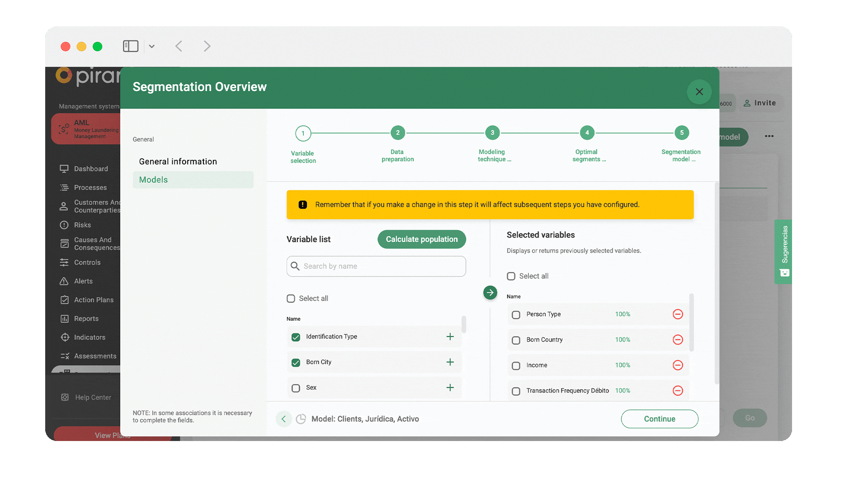
Task: Collapse the model bar with the left chevron
Action: 283,419
